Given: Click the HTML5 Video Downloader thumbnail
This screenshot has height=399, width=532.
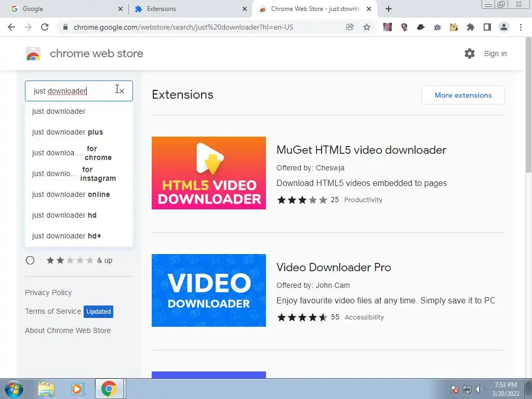Looking at the screenshot, I should click(x=209, y=173).
